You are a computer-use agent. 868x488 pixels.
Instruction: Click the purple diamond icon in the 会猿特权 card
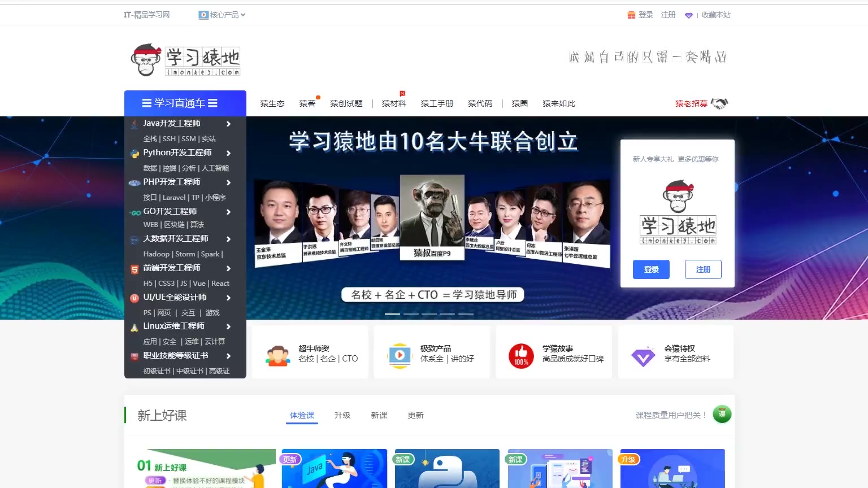click(643, 357)
